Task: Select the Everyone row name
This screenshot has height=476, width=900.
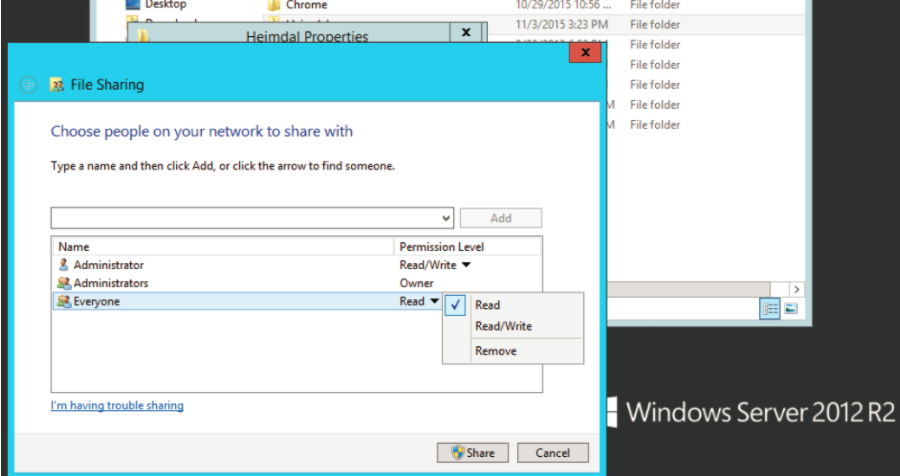Action: pos(96,301)
